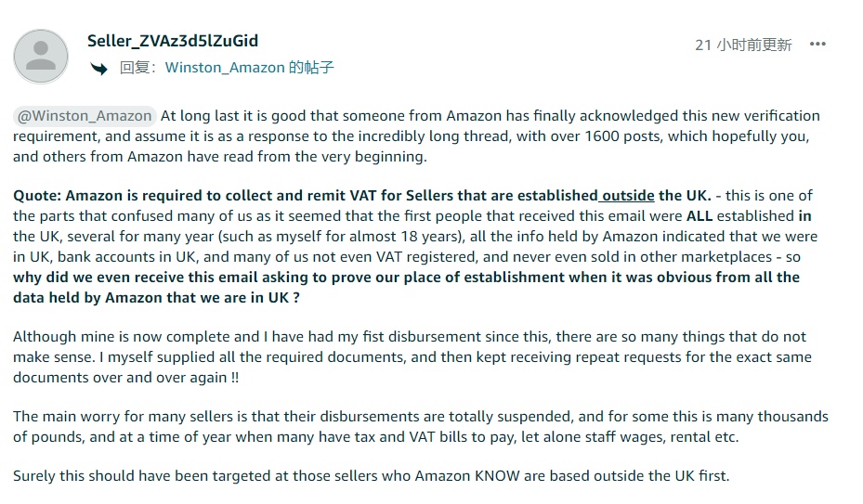The height and width of the screenshot is (504, 863).
Task: Click the @Winston_Amazon mention tag
Action: click(85, 116)
